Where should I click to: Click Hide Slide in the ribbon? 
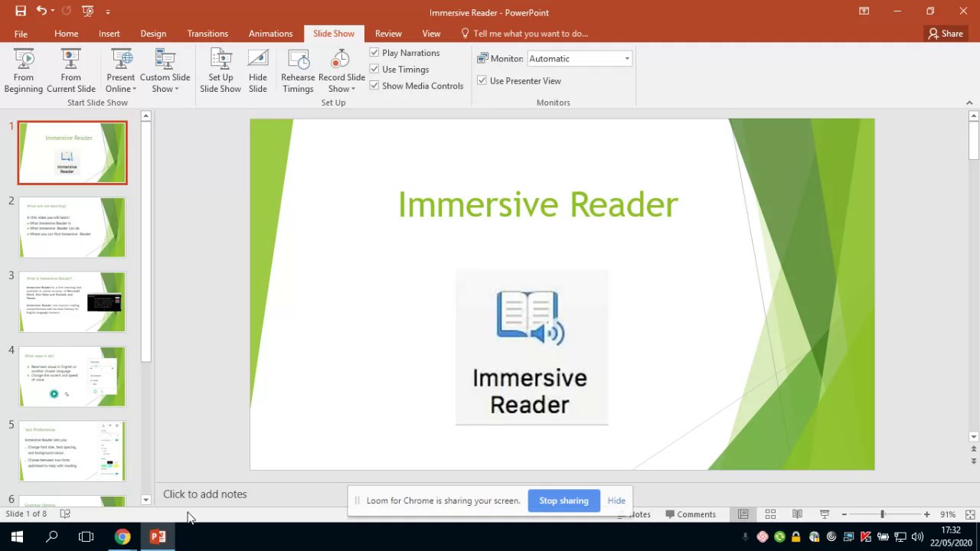click(258, 70)
